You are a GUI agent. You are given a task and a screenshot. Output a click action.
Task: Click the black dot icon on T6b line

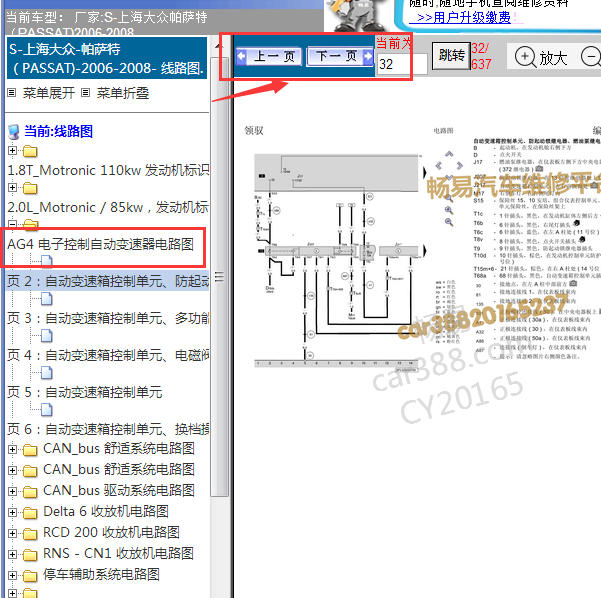[576, 223]
